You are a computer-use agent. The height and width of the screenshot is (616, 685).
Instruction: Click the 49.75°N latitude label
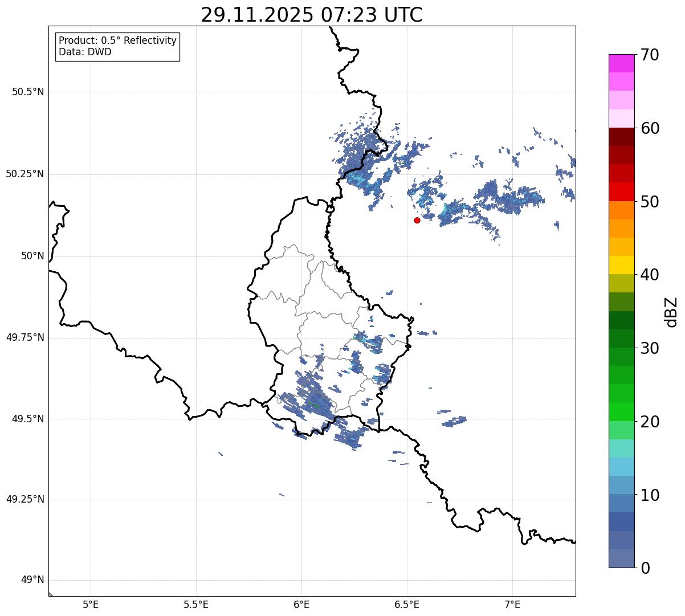click(x=25, y=337)
